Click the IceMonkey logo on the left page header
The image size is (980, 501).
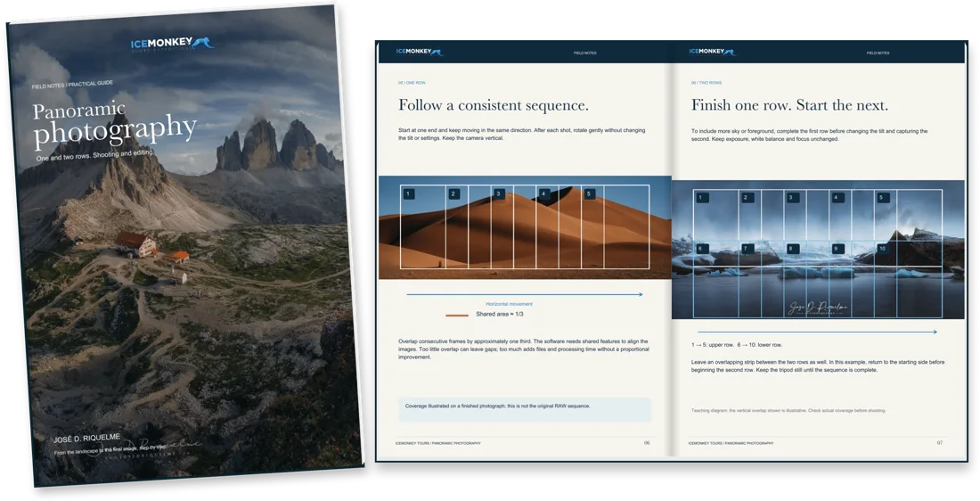click(x=420, y=52)
